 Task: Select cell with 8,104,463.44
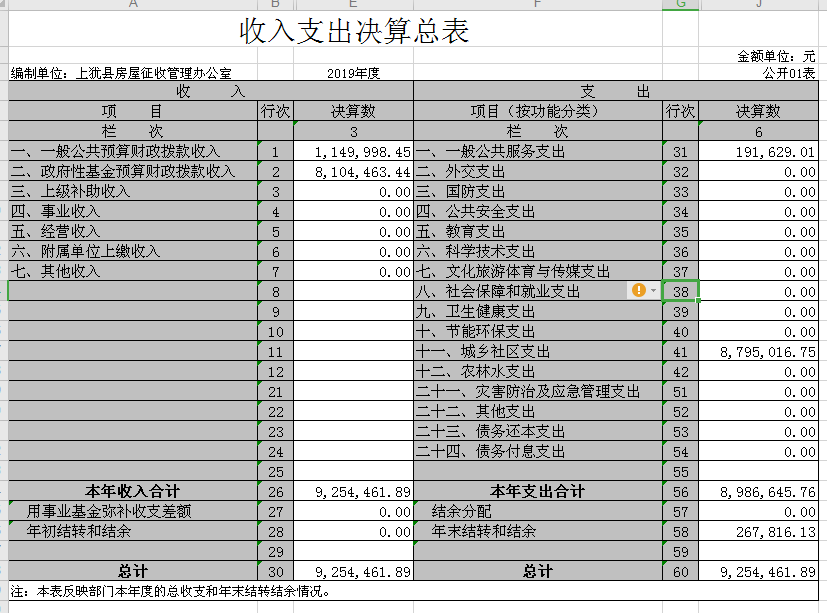(353, 171)
